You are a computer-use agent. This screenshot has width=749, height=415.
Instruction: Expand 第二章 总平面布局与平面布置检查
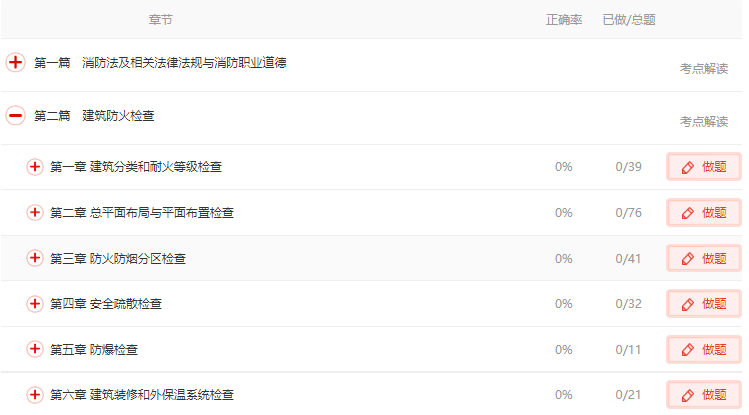(34, 213)
